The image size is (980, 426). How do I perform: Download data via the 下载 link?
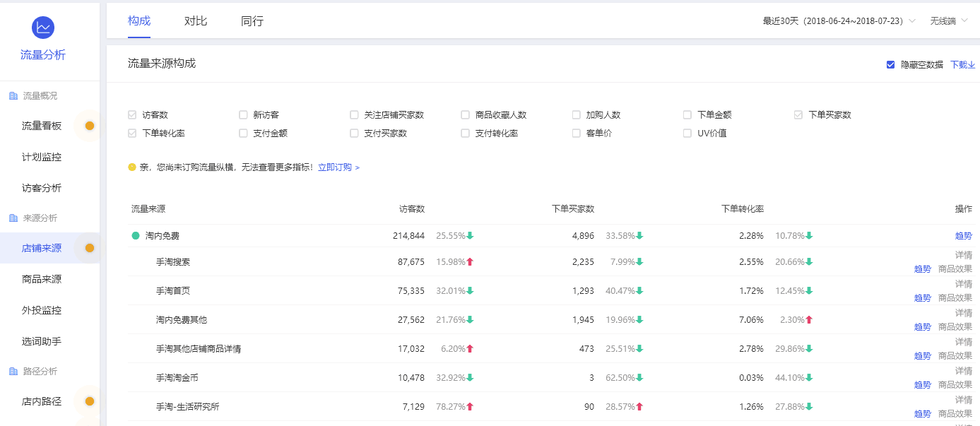(962, 64)
